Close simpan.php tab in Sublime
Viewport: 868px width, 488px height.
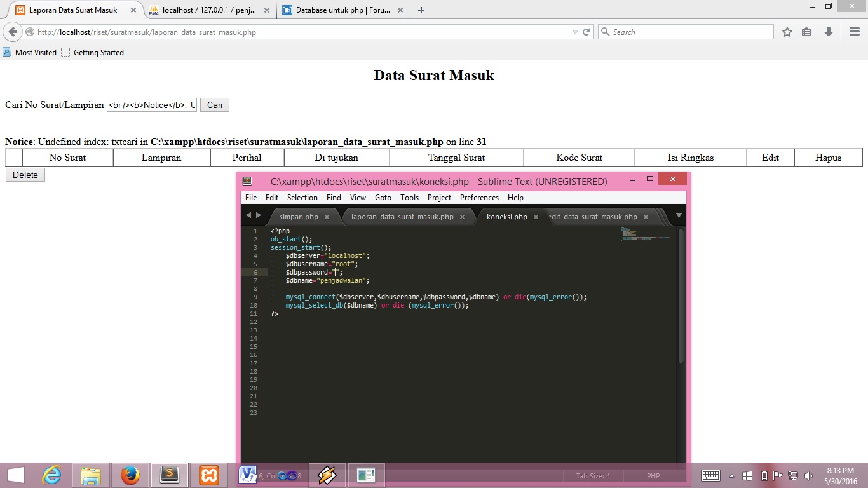click(x=327, y=217)
